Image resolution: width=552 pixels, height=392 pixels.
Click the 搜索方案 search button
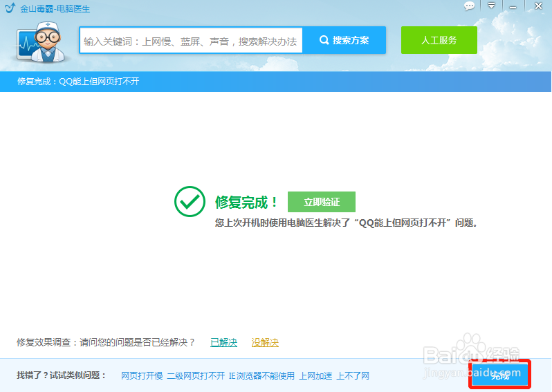pos(344,40)
